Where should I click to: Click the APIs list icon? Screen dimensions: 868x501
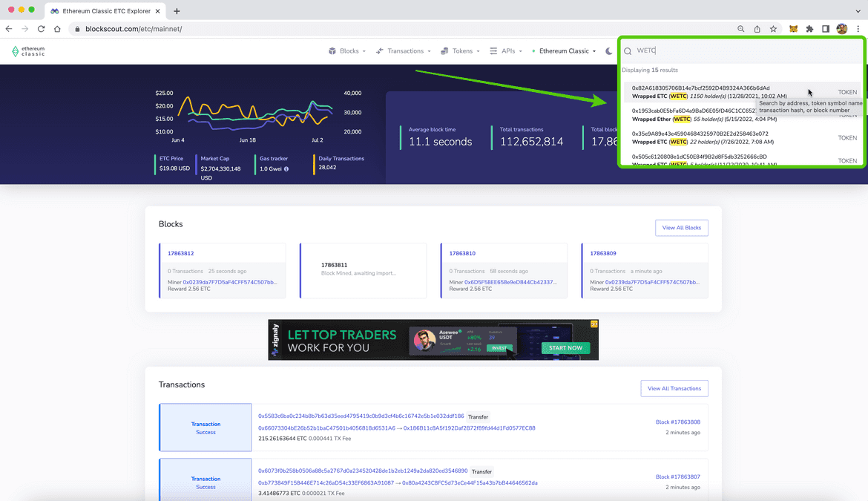pyautogui.click(x=493, y=50)
